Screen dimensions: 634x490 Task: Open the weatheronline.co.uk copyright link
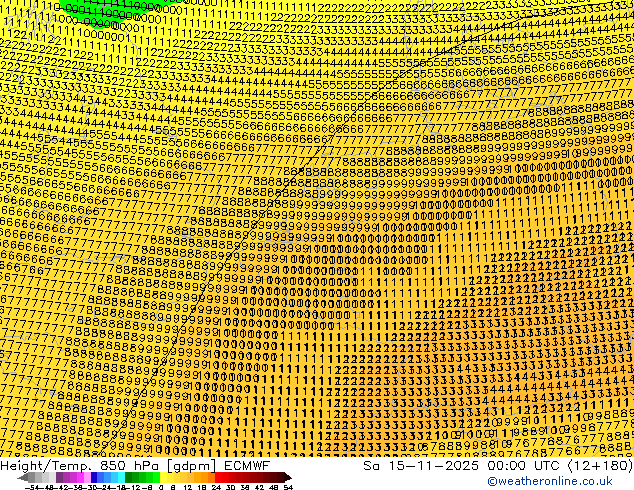pyautogui.click(x=550, y=481)
